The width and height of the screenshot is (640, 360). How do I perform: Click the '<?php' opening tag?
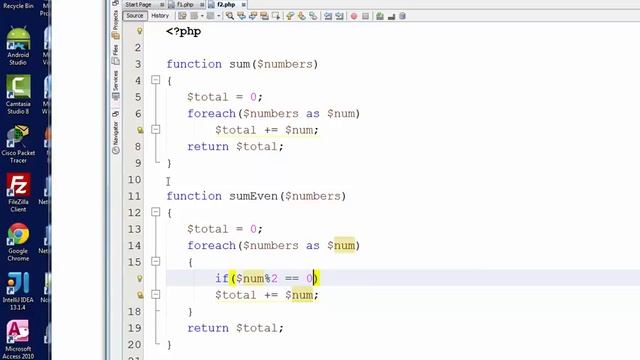[183, 31]
